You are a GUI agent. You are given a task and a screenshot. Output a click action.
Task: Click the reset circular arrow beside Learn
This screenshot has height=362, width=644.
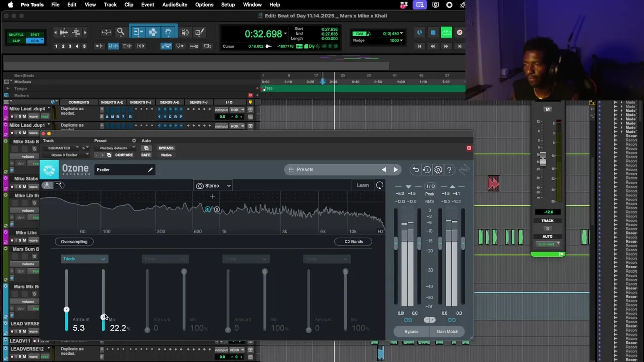tap(380, 186)
